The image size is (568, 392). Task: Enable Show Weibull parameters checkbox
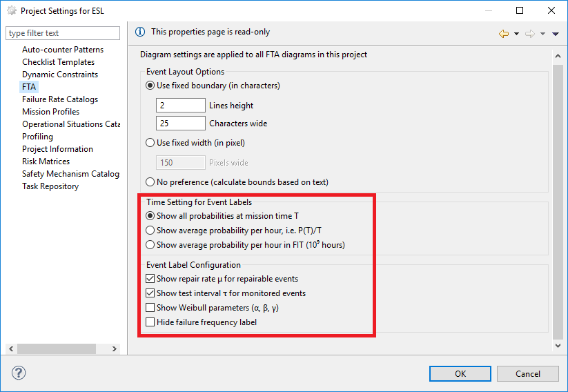150,308
